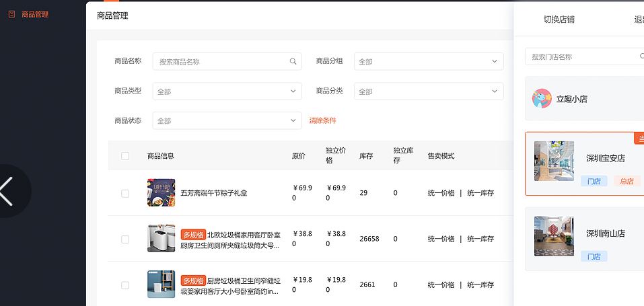The height and width of the screenshot is (306, 644).
Task: Open the 商品状态 dropdown
Action: click(x=227, y=121)
